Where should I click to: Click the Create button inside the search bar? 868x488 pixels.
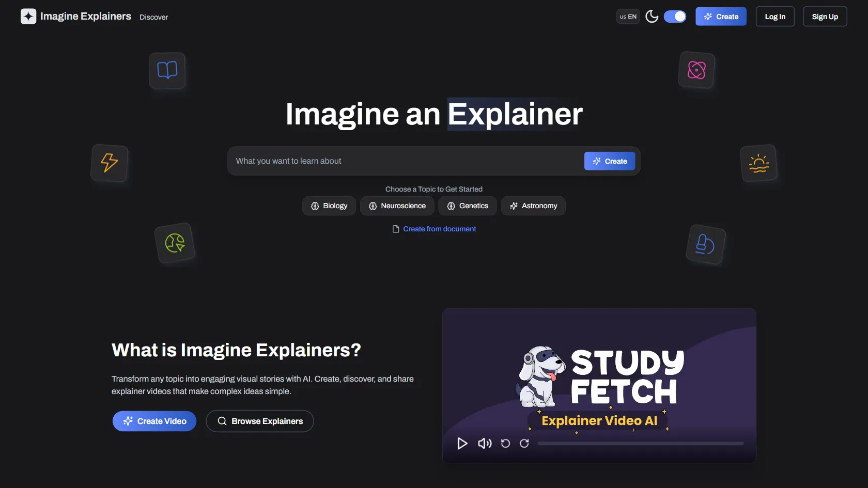tap(610, 161)
